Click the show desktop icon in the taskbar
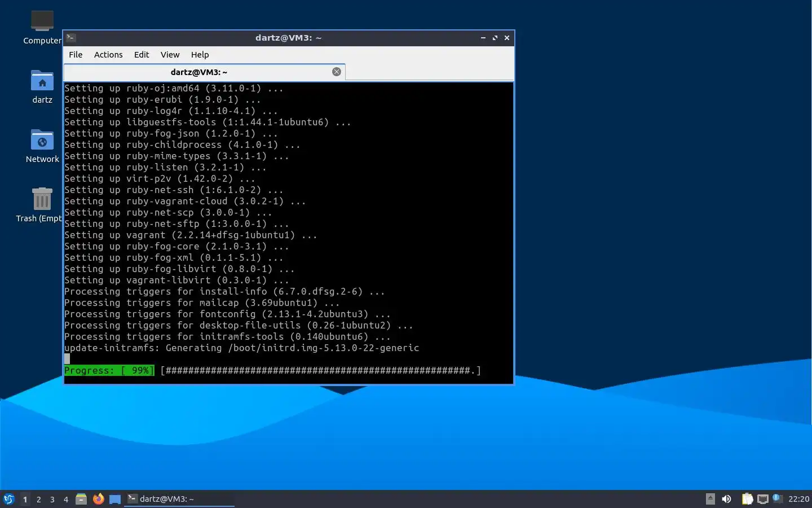The height and width of the screenshot is (508, 812). point(115,499)
